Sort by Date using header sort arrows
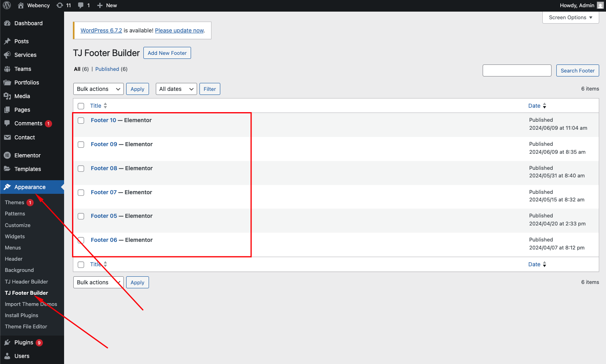 coord(544,106)
